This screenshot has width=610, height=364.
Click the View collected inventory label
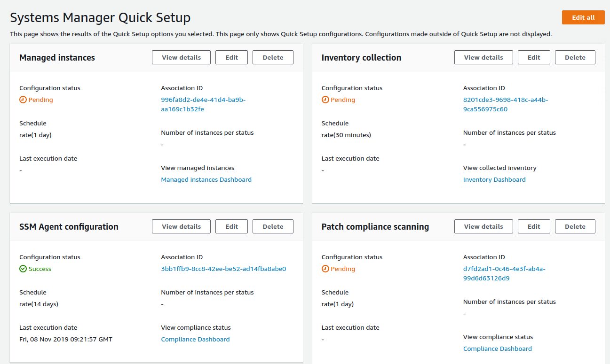click(x=499, y=168)
